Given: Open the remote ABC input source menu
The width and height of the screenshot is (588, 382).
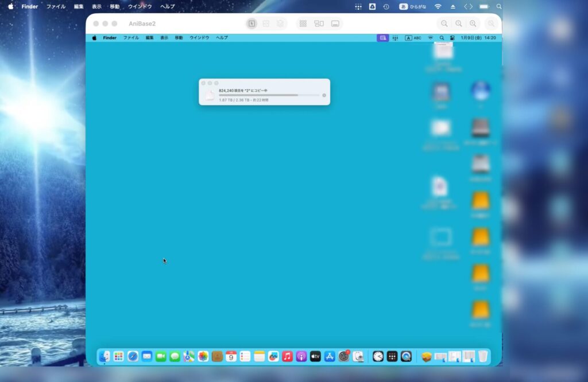Looking at the screenshot, I should coord(413,38).
